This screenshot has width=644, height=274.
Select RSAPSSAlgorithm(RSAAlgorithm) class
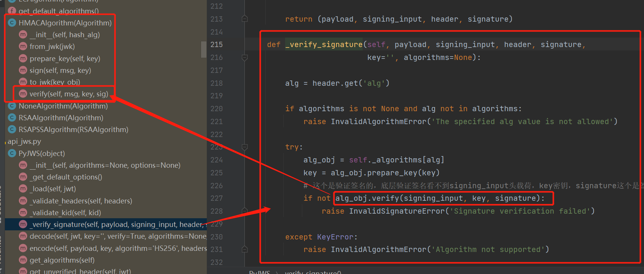click(x=73, y=129)
